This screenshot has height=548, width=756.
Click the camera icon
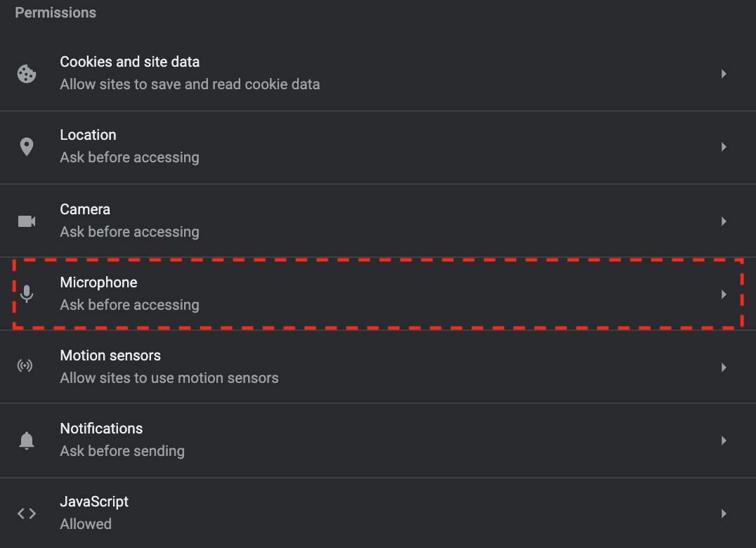click(27, 221)
